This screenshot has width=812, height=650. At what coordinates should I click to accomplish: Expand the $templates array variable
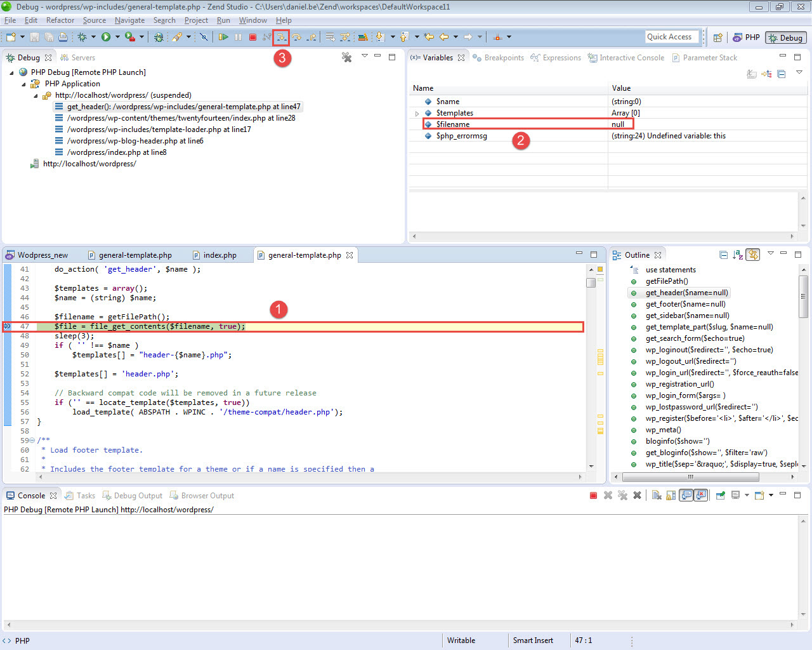(417, 114)
